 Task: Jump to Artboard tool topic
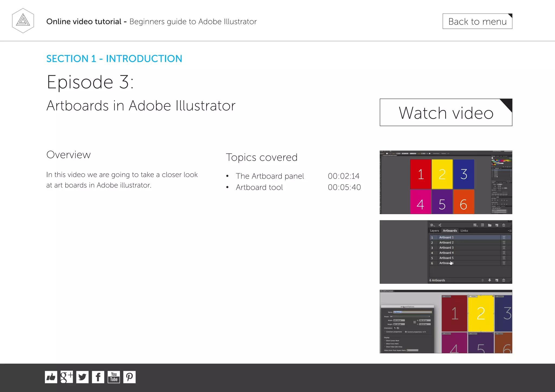coord(259,187)
